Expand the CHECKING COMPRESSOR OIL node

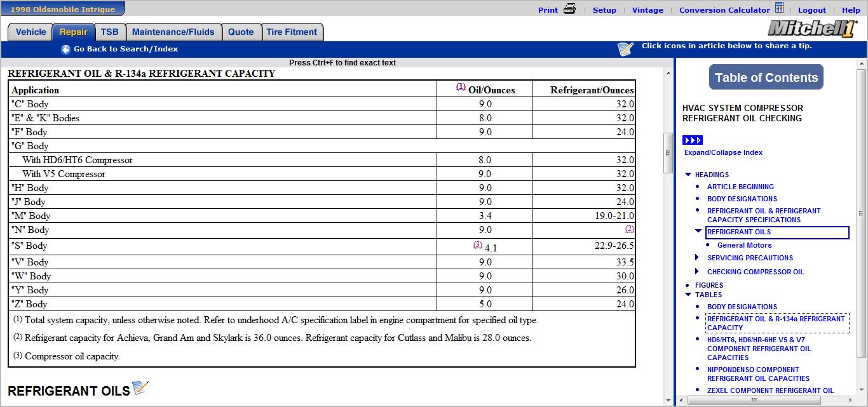pyautogui.click(x=698, y=272)
